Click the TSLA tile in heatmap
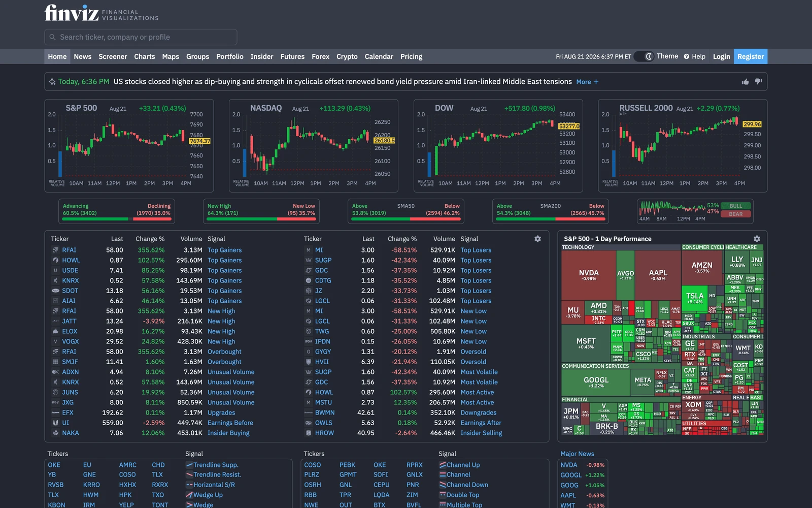 pyautogui.click(x=695, y=298)
